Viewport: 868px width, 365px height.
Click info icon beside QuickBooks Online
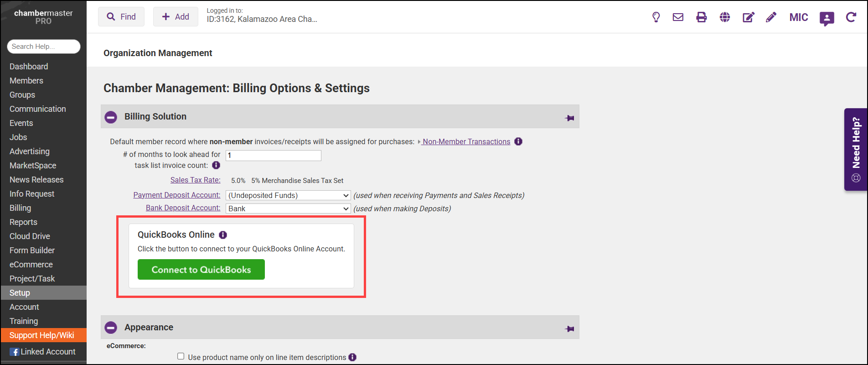[223, 235]
